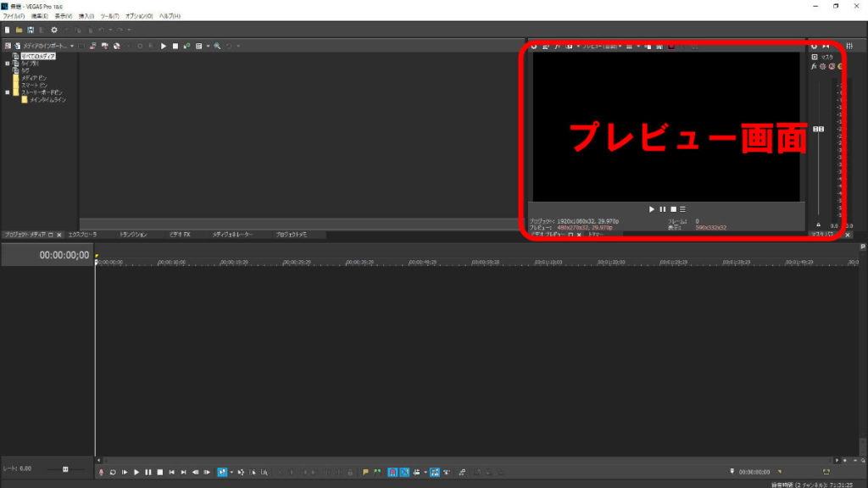Screen dimensions: 868x488
Task: Open the ファイル(F) menu
Action: click(x=14, y=16)
